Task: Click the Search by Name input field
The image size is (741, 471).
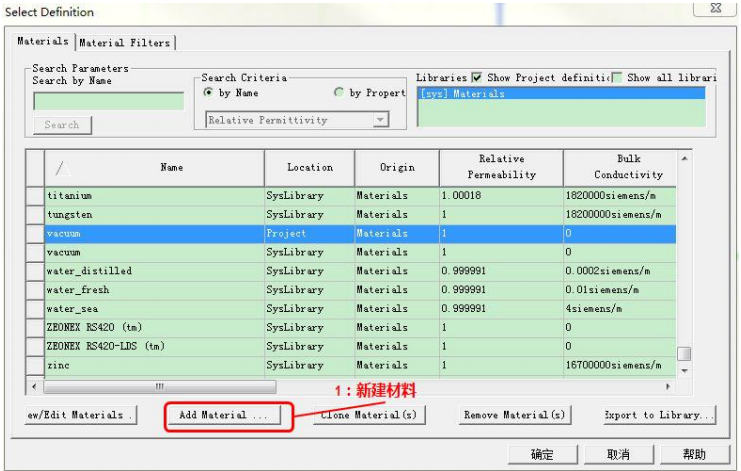Action: point(109,101)
